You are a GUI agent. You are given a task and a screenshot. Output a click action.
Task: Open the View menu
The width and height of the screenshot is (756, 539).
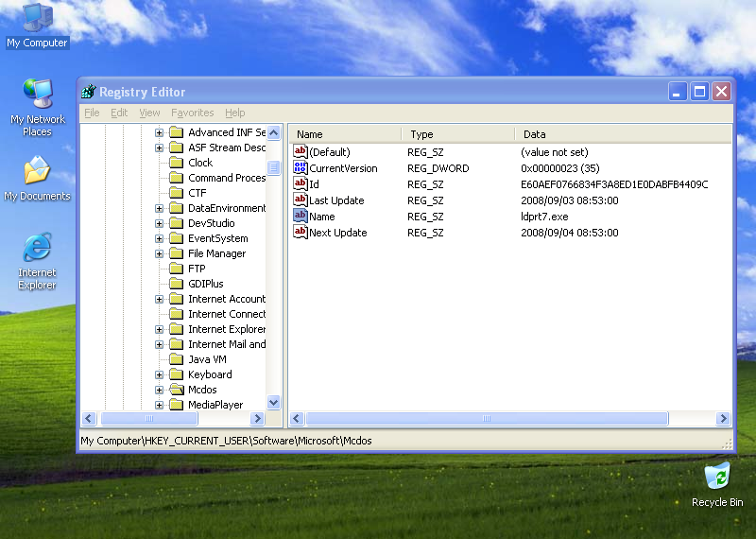click(149, 113)
